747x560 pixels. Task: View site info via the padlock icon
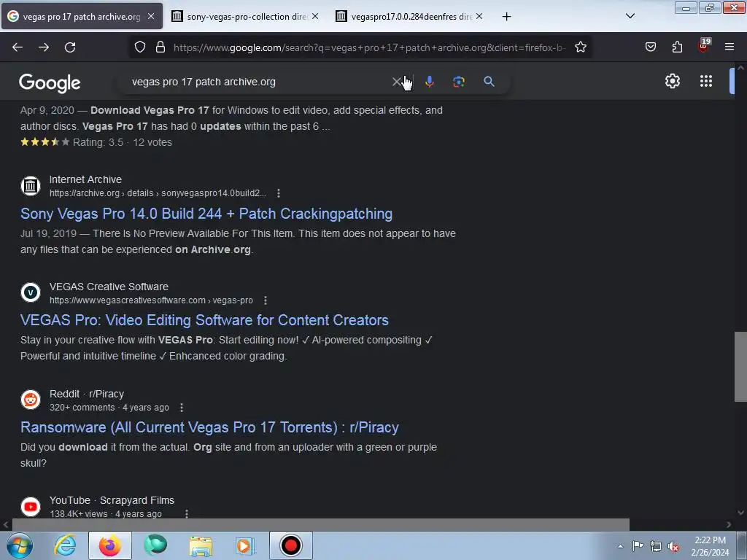tap(160, 47)
